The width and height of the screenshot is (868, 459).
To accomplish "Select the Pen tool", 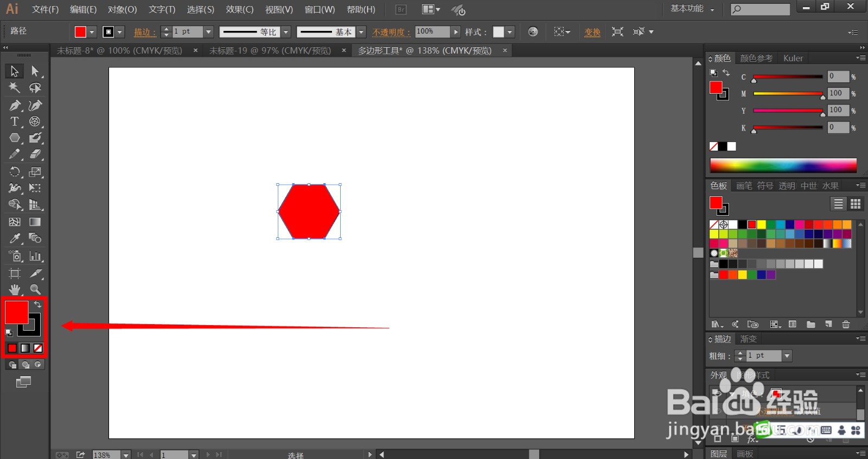I will click(x=15, y=105).
